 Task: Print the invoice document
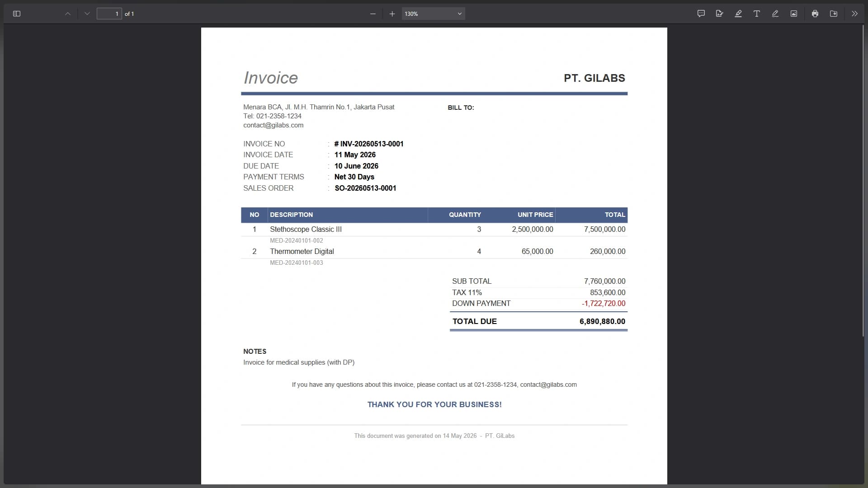click(x=815, y=14)
